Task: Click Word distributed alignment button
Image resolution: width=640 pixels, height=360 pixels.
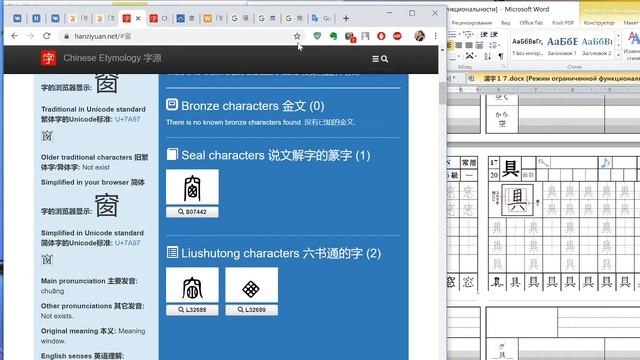Action: (479, 45)
